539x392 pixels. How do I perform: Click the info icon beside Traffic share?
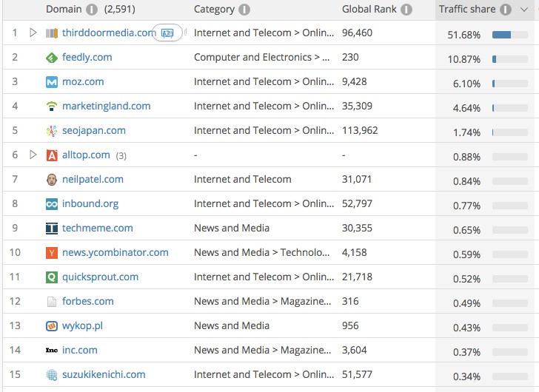tap(506, 10)
